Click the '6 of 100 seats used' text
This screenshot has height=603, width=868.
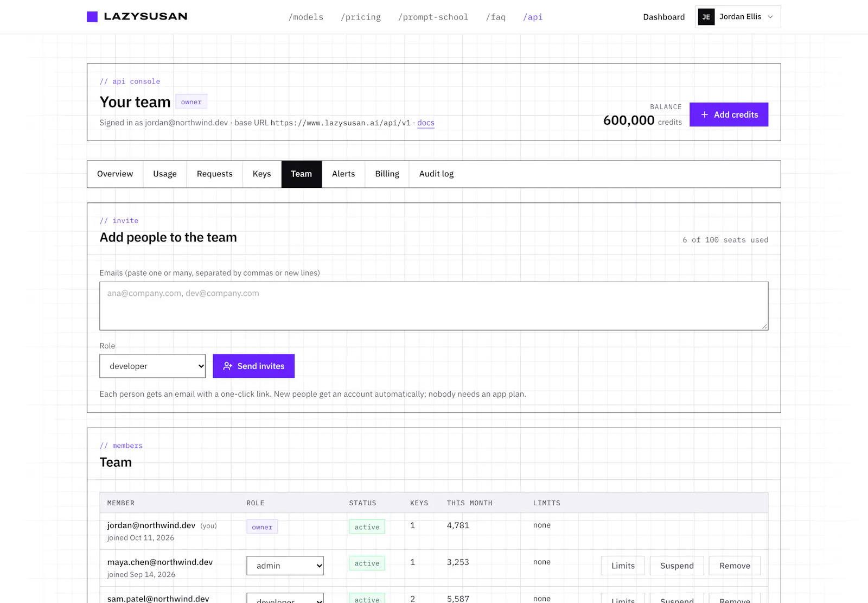point(725,240)
